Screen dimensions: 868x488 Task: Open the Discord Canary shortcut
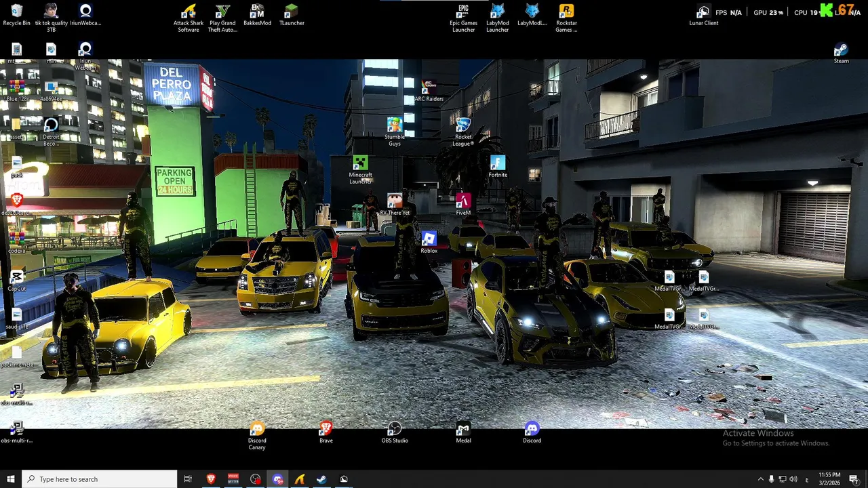click(x=257, y=435)
